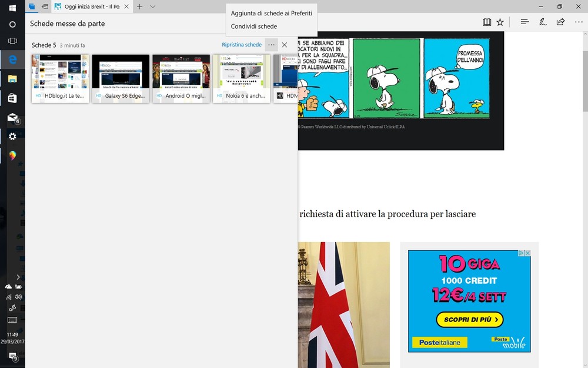
Task: Open the 'Nokia 6 è anch...' saved tab thumbnail
Action: coord(242,78)
